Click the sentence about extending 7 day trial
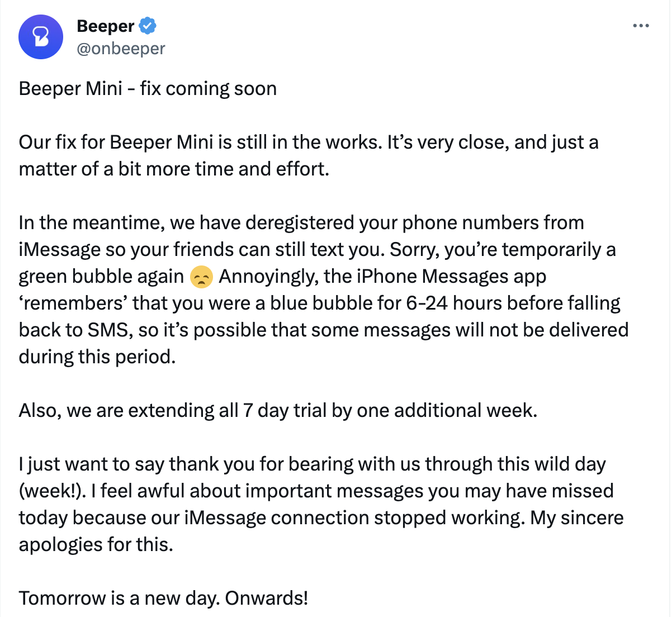The image size is (672, 617). [x=278, y=410]
